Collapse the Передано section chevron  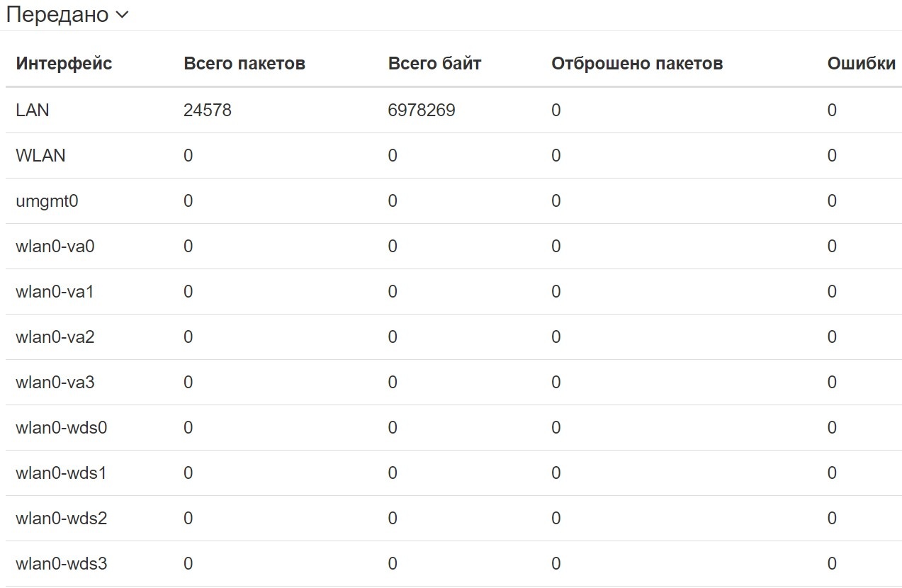pyautogui.click(x=122, y=15)
